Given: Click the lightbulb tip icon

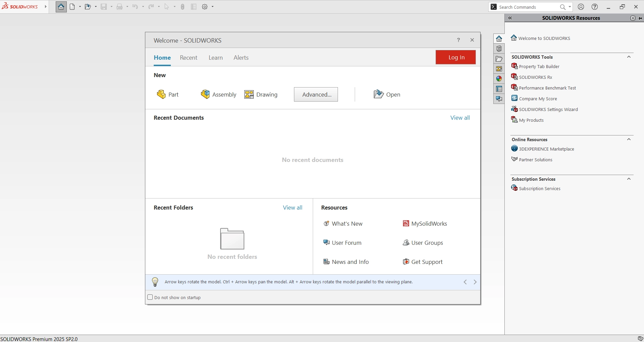Looking at the screenshot, I should point(155,282).
